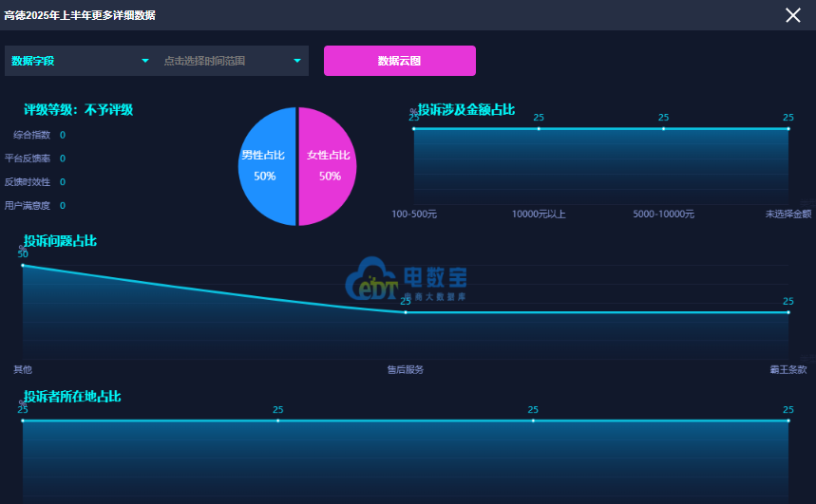Click the 反馈时效性 label
The image size is (816, 504).
(28, 182)
